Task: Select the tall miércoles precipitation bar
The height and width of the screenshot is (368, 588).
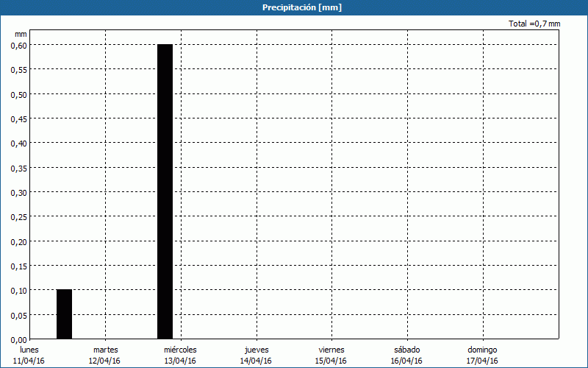Action: point(165,191)
